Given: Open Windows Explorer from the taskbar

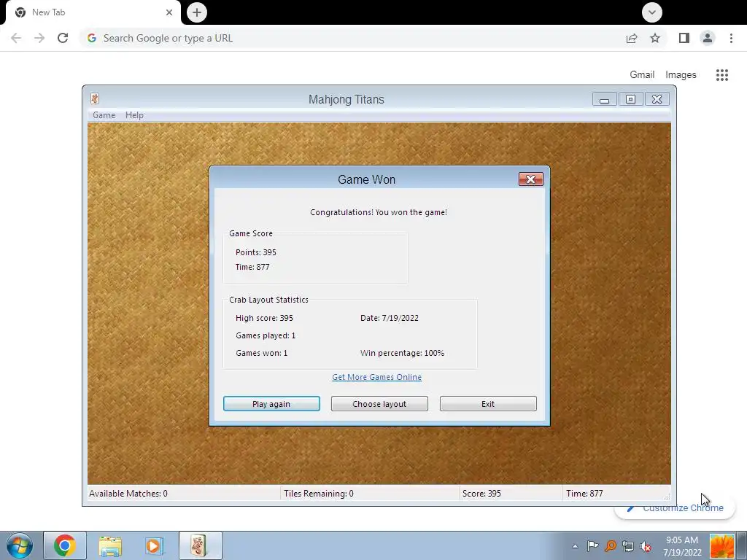Looking at the screenshot, I should point(110,545).
